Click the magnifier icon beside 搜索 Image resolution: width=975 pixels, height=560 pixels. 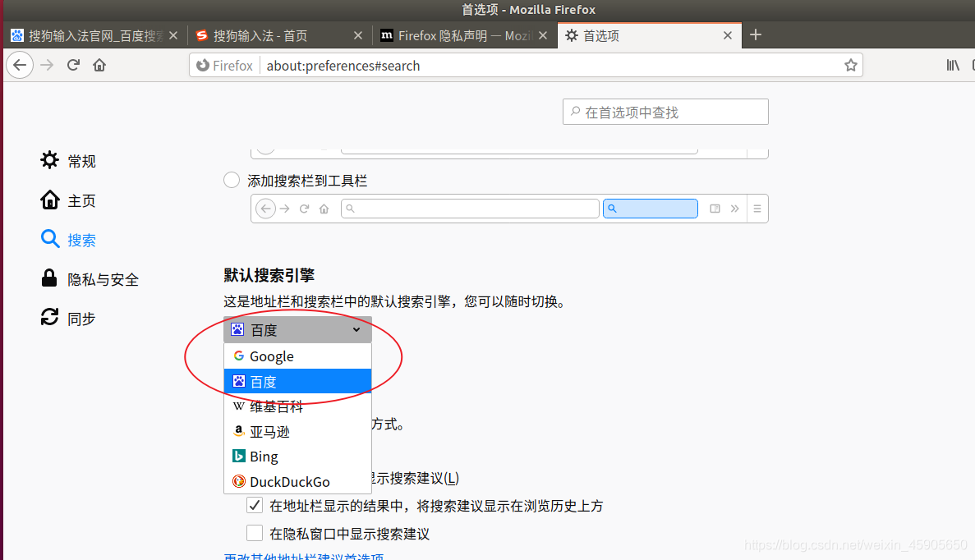point(50,239)
